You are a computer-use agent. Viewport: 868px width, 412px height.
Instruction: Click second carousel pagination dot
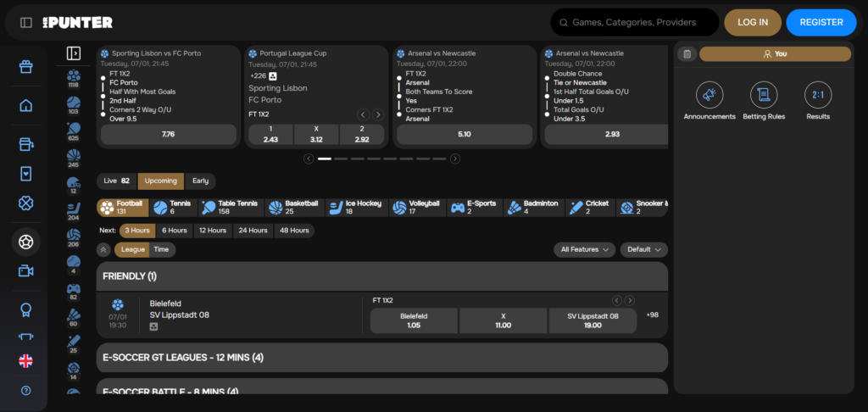(x=342, y=159)
